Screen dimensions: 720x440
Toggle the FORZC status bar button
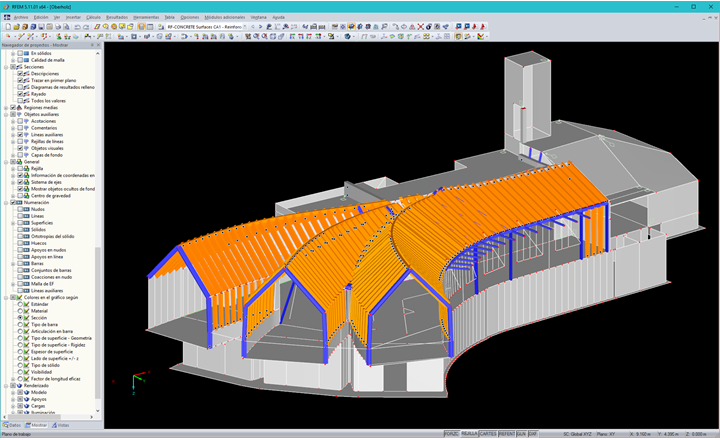[451, 434]
